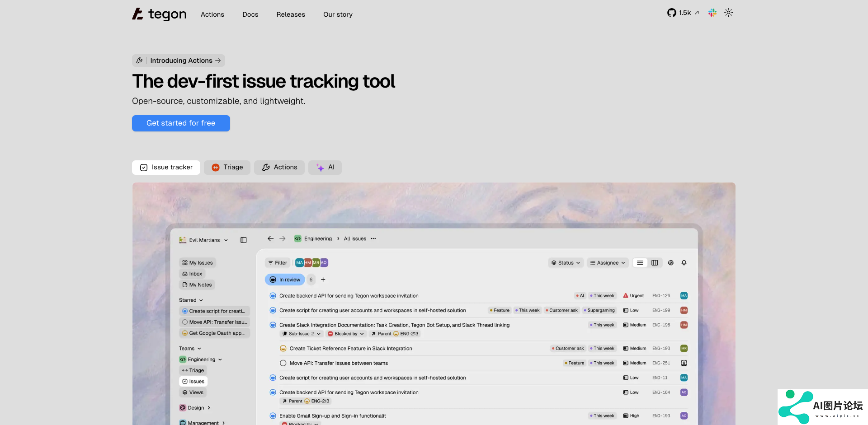The image size is (868, 425).
Task: Go back with the left arrow
Action: coord(270,238)
